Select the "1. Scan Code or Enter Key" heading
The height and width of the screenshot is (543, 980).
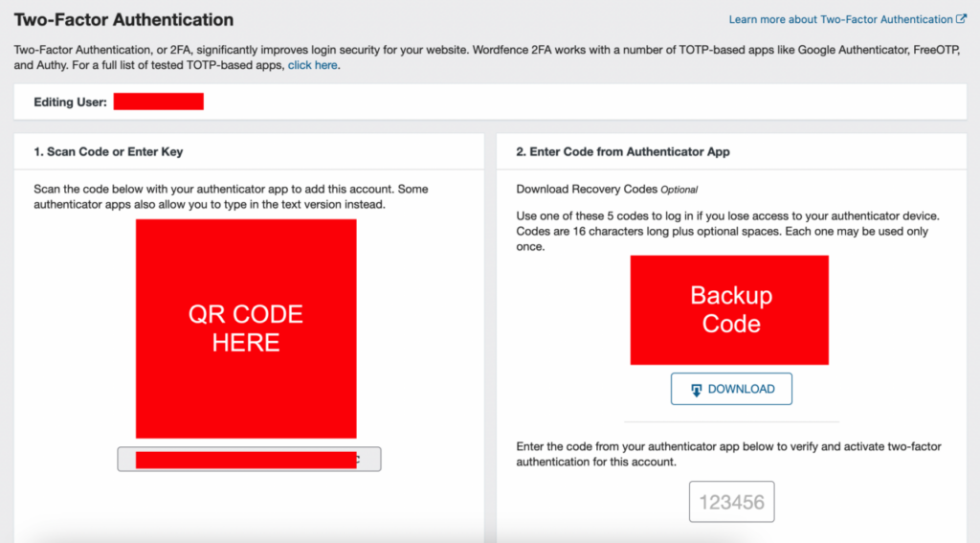click(x=108, y=151)
